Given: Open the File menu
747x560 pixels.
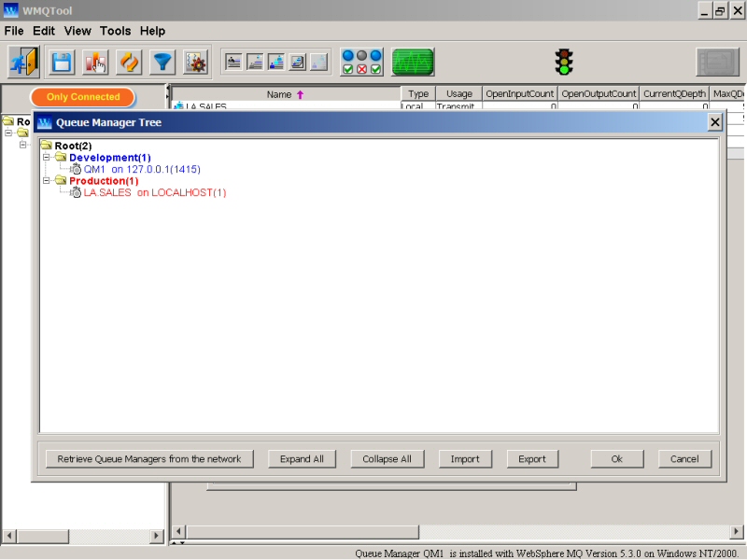Looking at the screenshot, I should point(14,31).
